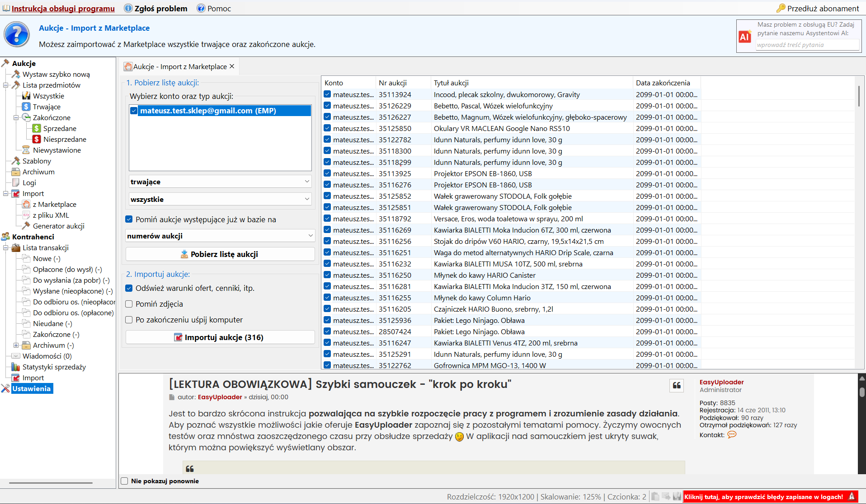Open the blue question mark help icon
Viewport: 866px width, 504px height.
pos(17,35)
